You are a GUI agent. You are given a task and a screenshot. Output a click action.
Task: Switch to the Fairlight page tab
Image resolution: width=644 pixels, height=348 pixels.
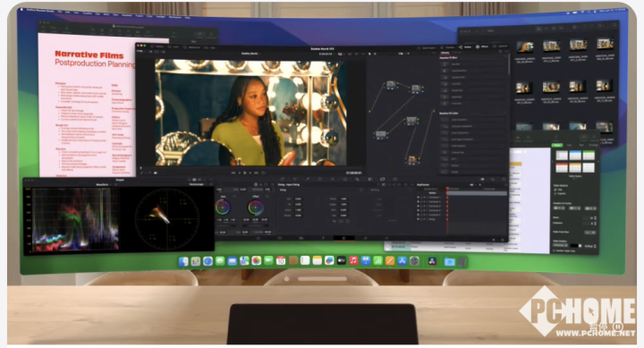(x=365, y=238)
